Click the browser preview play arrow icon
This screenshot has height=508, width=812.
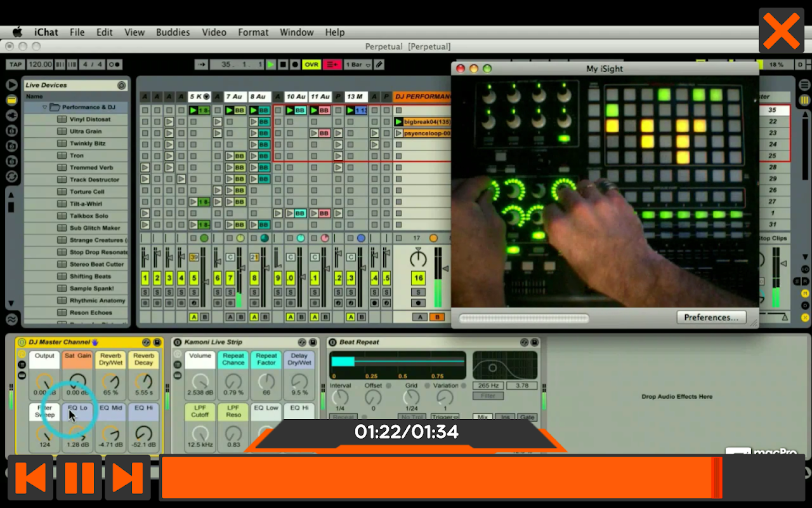pos(11,85)
